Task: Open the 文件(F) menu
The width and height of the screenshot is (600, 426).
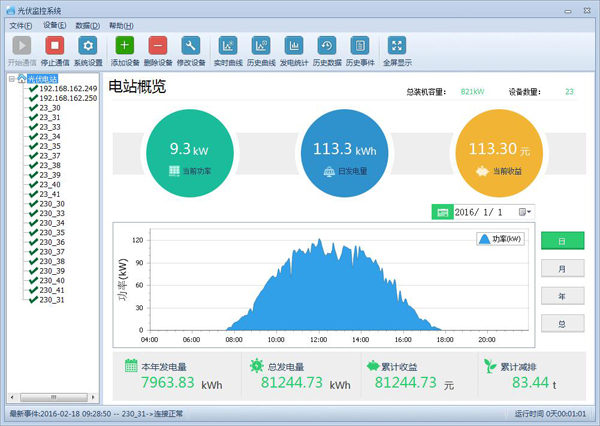Action: tap(21, 25)
